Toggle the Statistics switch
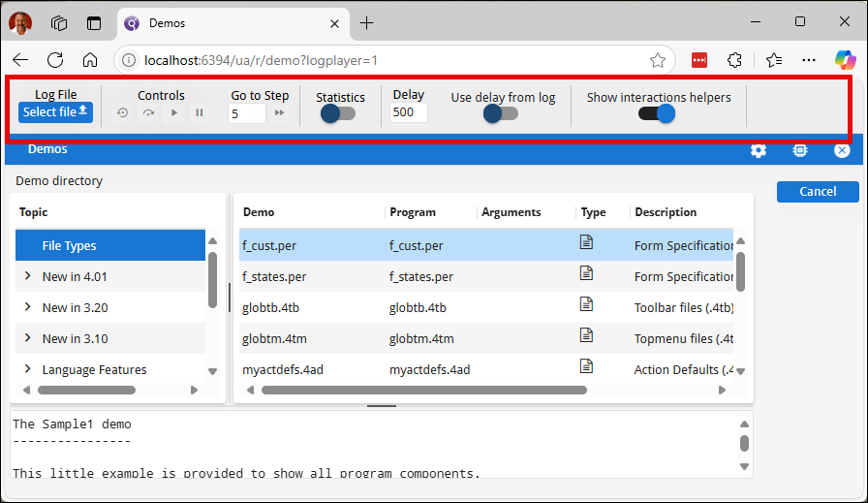Screen dimensions: 868x503 point(338,113)
